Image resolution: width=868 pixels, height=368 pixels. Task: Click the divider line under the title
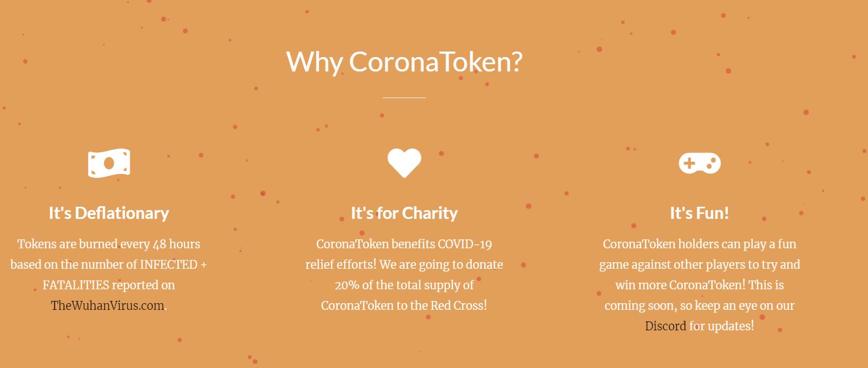pyautogui.click(x=404, y=98)
